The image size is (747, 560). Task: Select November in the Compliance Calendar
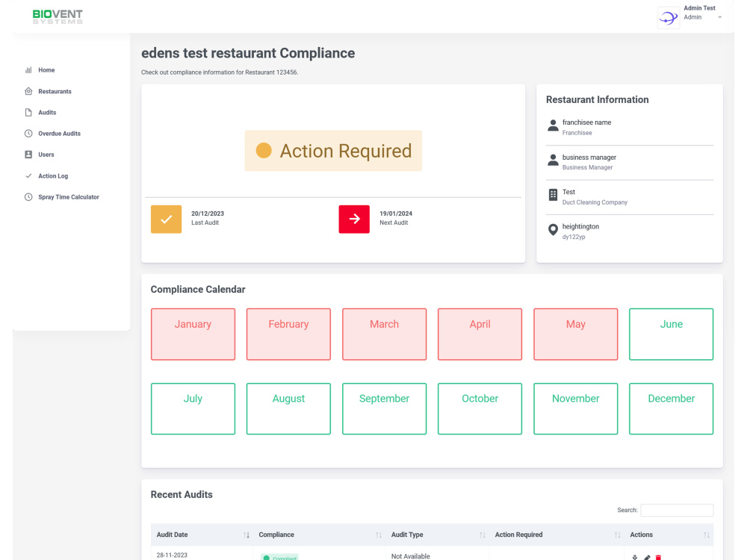[575, 408]
